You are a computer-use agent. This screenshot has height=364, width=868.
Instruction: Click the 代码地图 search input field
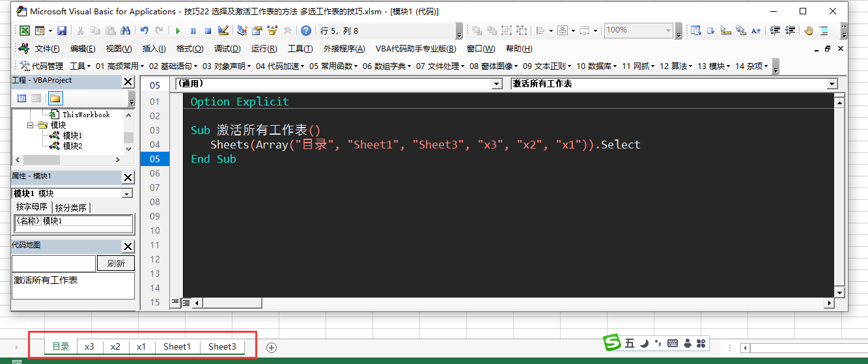pyautogui.click(x=54, y=264)
